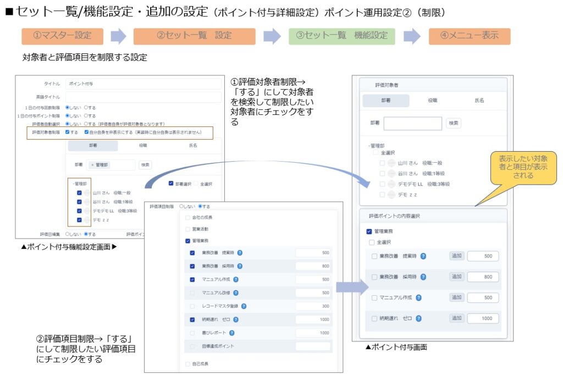The height and width of the screenshot is (392, 563).
Task: Check the 営業活動 category checkbox
Action: click(x=188, y=228)
